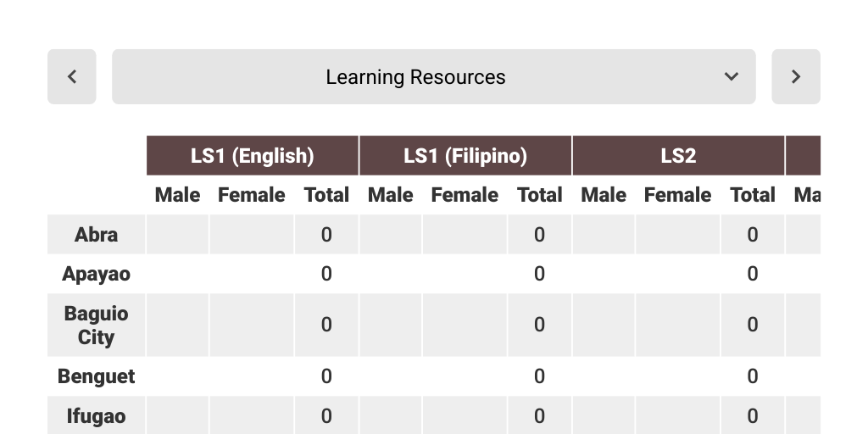Click Baguio City Female cell under LS1 (Filipino)
868x434 pixels.
(465, 325)
